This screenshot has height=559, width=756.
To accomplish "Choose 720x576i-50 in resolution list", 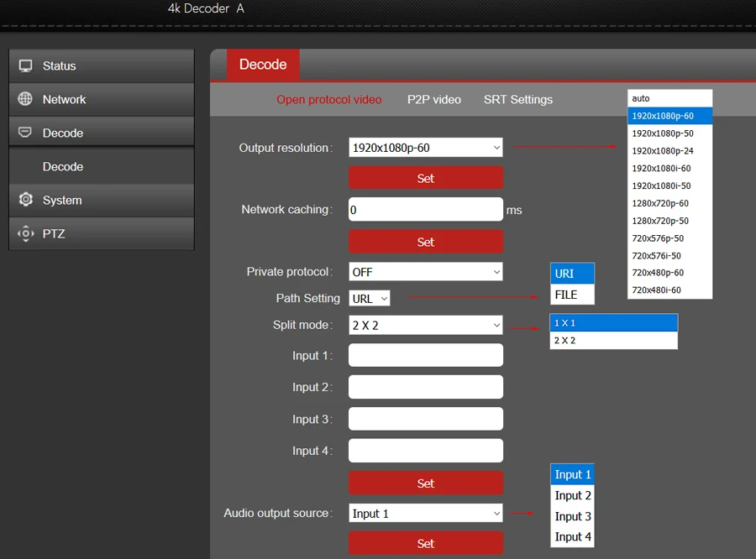I will (669, 255).
